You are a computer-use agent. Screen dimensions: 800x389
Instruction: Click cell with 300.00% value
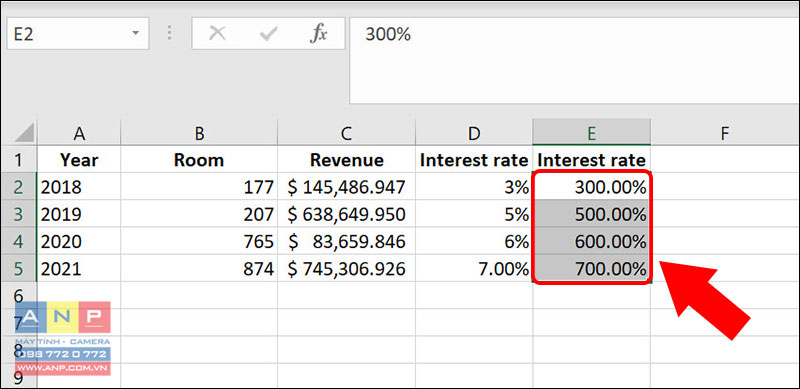(x=591, y=187)
